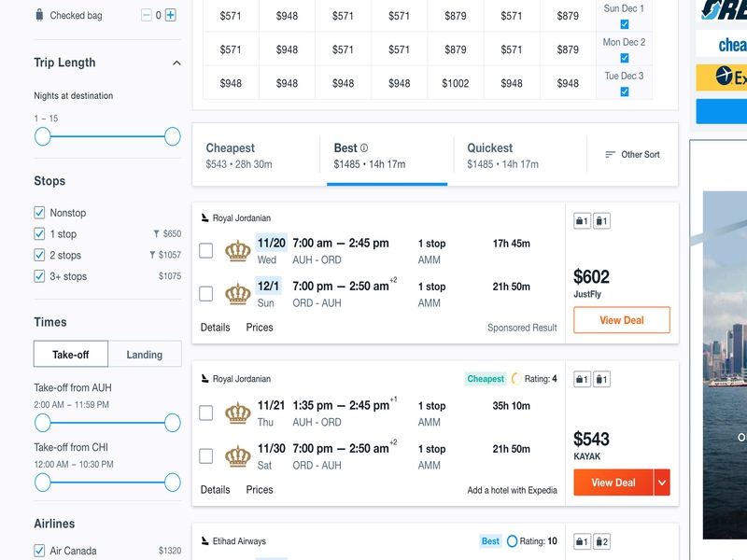This screenshot has width=747, height=560.
Task: Click the Best badge on Etihad Airways card
Action: (490, 541)
